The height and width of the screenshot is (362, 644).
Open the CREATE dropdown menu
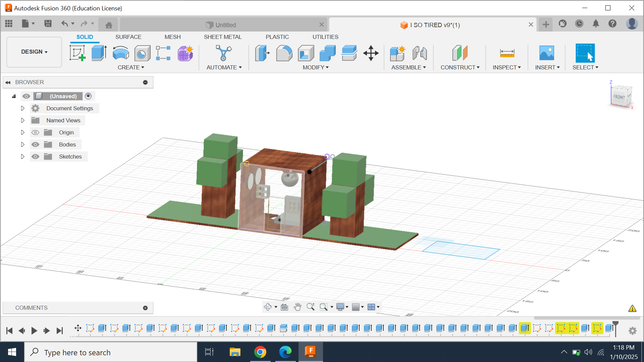131,67
